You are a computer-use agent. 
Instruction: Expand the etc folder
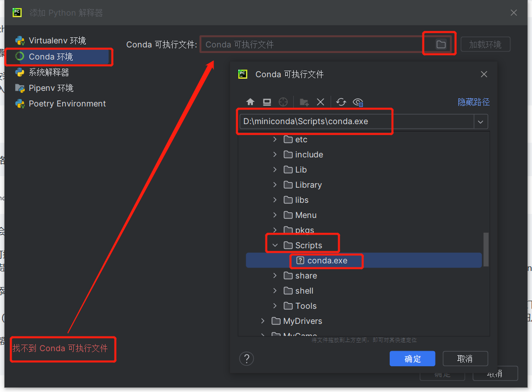(x=275, y=139)
